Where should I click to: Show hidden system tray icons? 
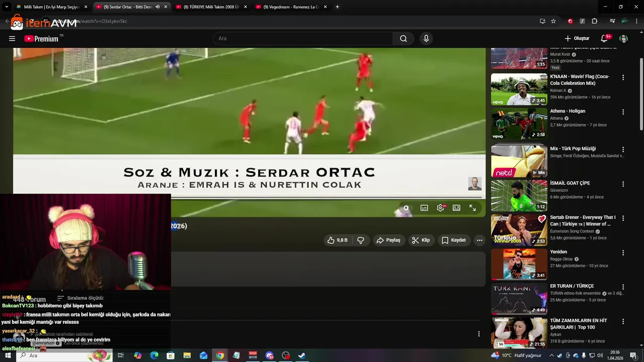552,355
